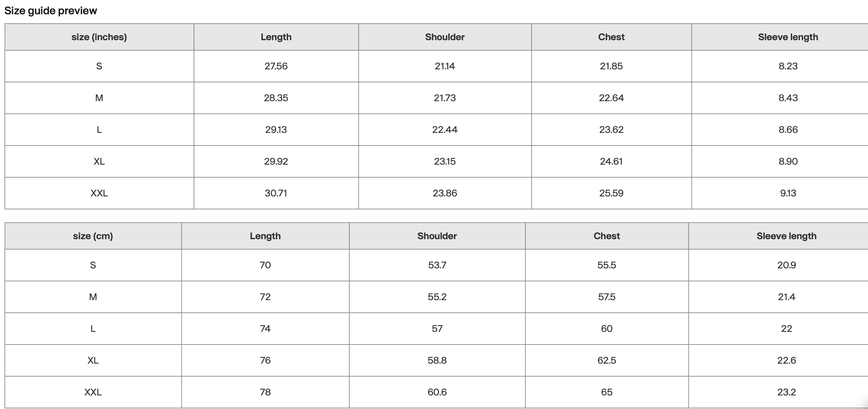The image size is (868, 409).
Task: Click the 'size (inches)' column header
Action: click(99, 37)
